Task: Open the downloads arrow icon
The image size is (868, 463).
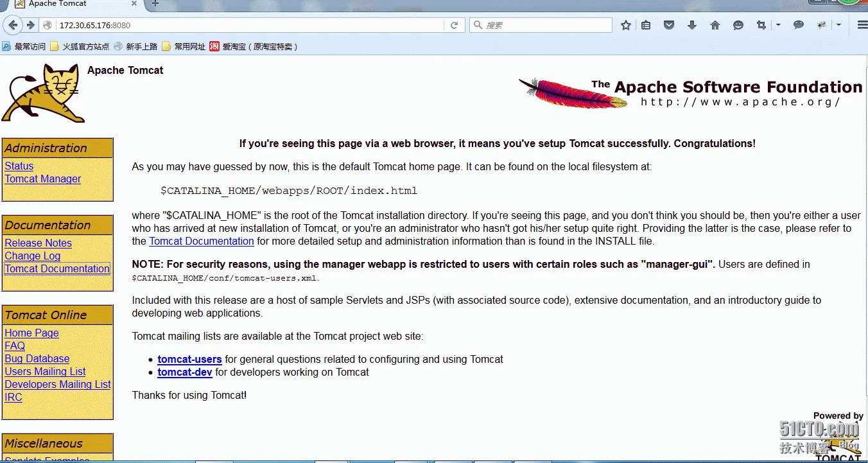Action: [692, 25]
